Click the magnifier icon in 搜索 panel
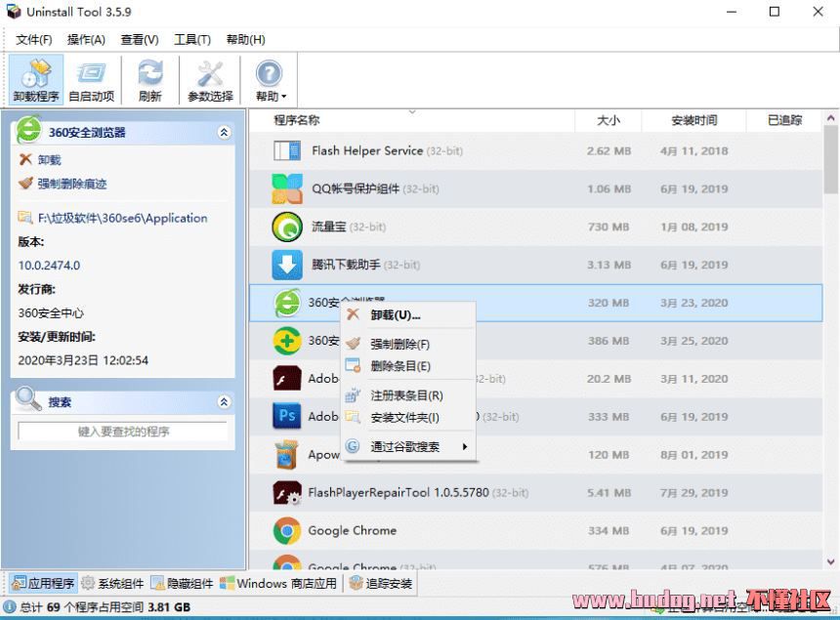The image size is (840, 620). click(28, 399)
